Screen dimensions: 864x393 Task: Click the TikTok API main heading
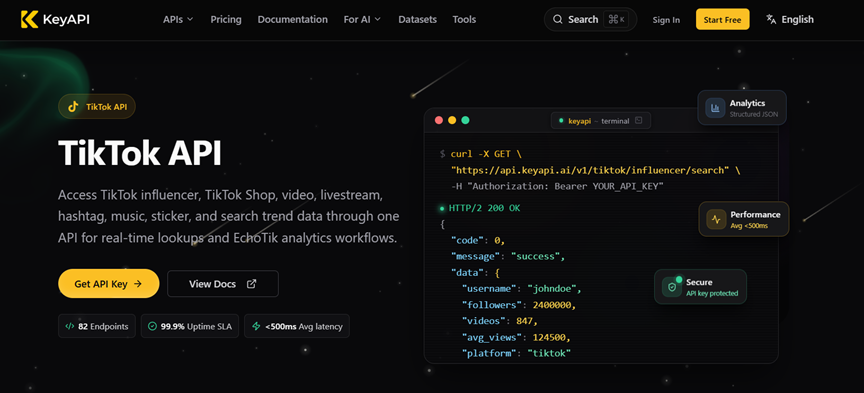pos(140,153)
